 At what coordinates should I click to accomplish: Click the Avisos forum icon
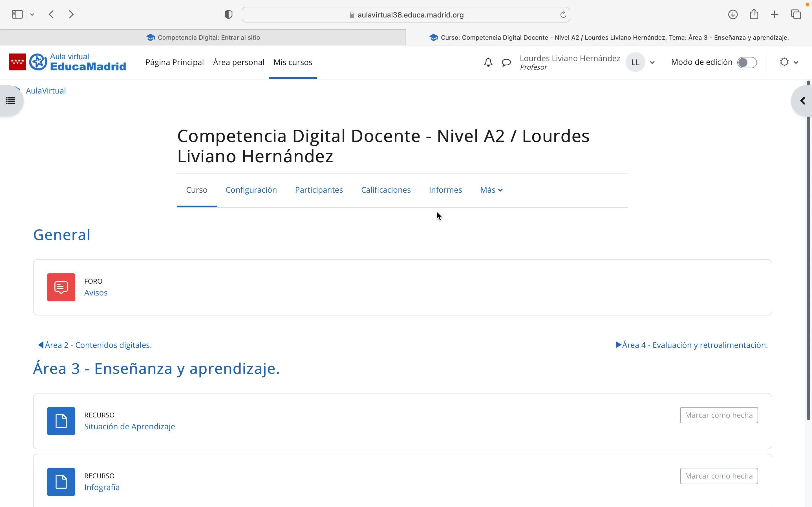pos(61,287)
